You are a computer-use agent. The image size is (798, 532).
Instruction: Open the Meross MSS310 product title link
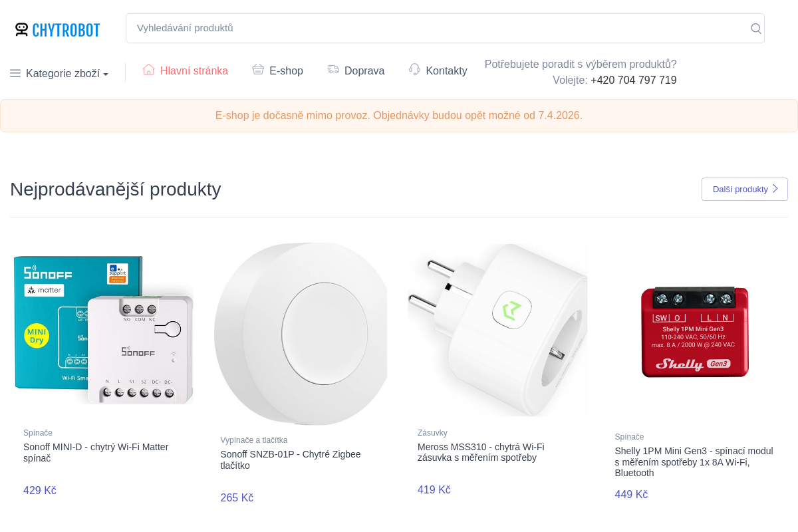pyautogui.click(x=481, y=452)
